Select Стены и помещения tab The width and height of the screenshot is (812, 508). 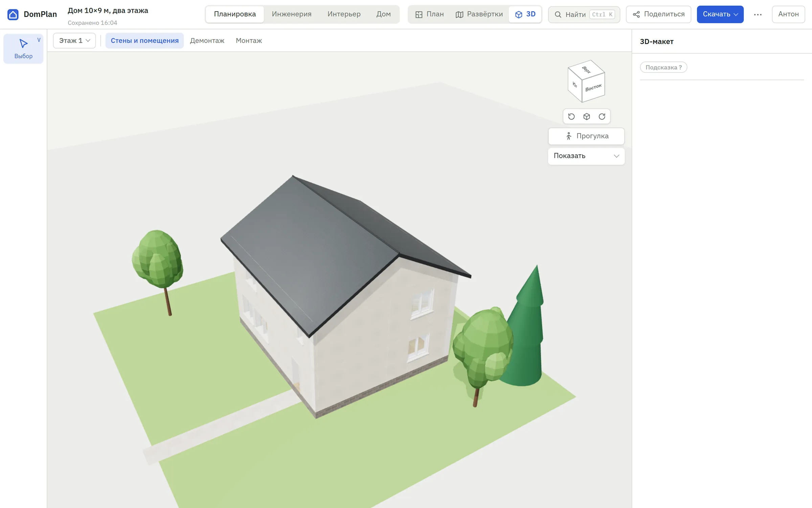pos(144,41)
